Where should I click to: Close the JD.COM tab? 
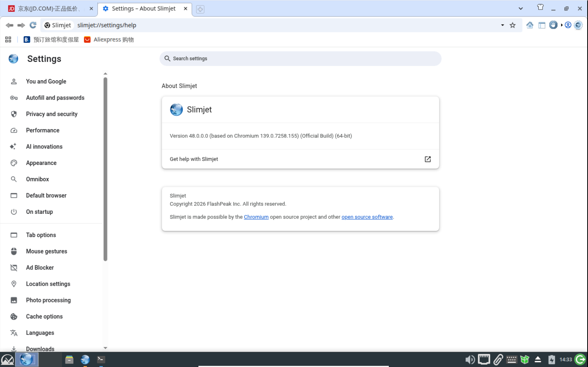(x=91, y=8)
